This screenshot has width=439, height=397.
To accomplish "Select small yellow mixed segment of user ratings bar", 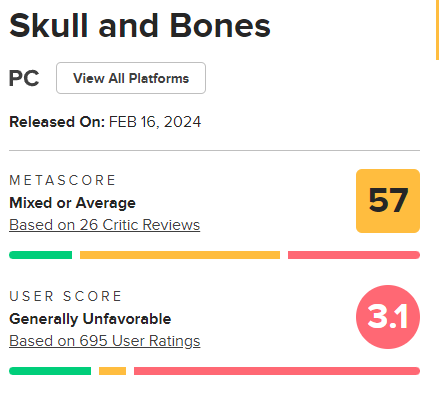I will 112,371.
